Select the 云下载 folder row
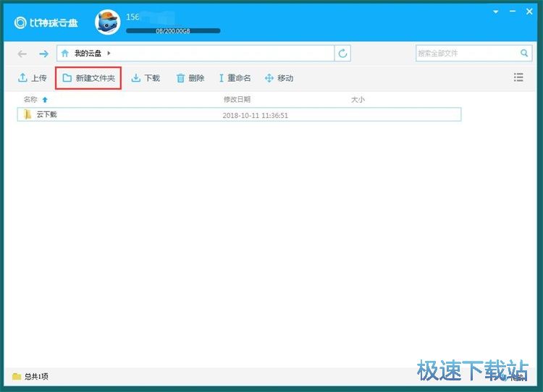 [x=239, y=114]
